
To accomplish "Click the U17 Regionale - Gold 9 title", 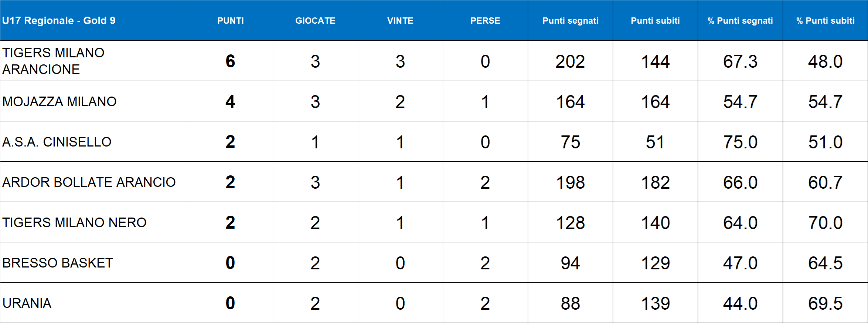I will (x=59, y=21).
